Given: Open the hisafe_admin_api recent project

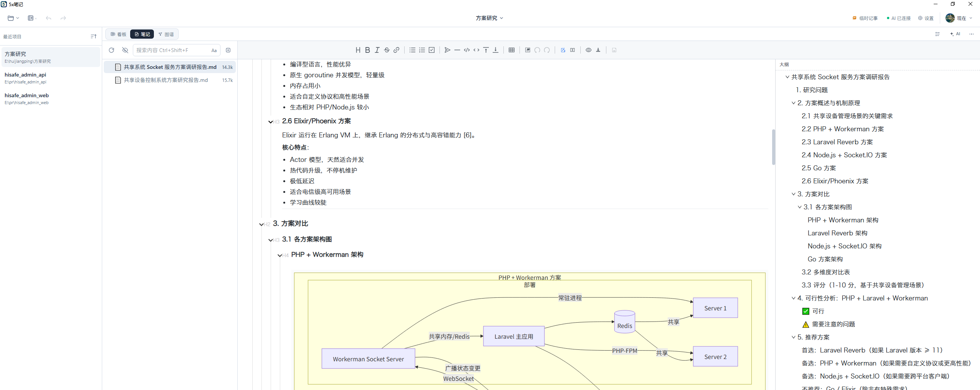Looking at the screenshot, I should [51, 78].
